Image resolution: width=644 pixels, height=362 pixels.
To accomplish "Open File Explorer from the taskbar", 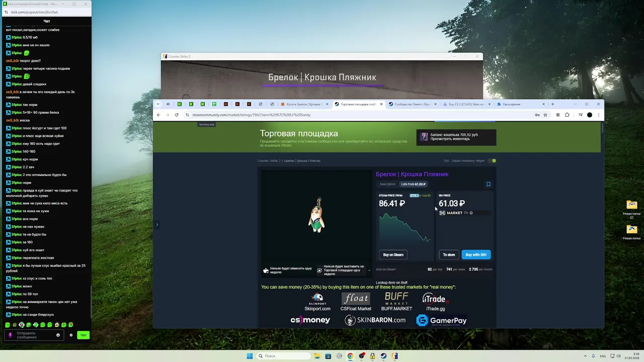I will [x=317, y=356].
